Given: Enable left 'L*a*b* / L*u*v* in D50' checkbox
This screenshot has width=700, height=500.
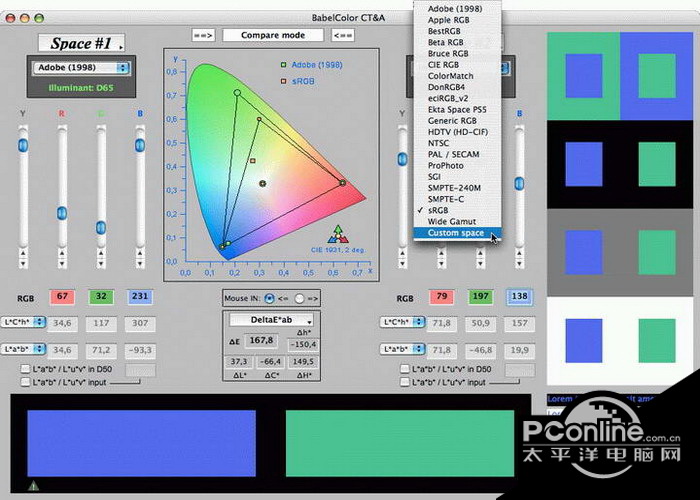Looking at the screenshot, I should tap(25, 369).
